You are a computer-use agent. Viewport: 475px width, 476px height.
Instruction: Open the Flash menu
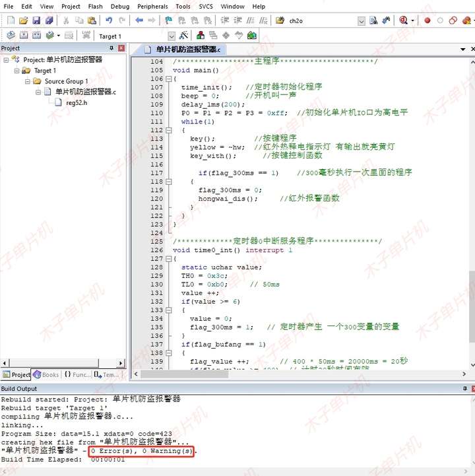click(x=95, y=7)
